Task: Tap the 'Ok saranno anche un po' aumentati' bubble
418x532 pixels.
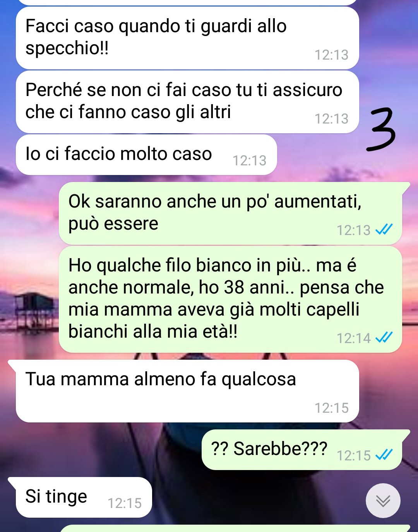Action: tap(231, 213)
